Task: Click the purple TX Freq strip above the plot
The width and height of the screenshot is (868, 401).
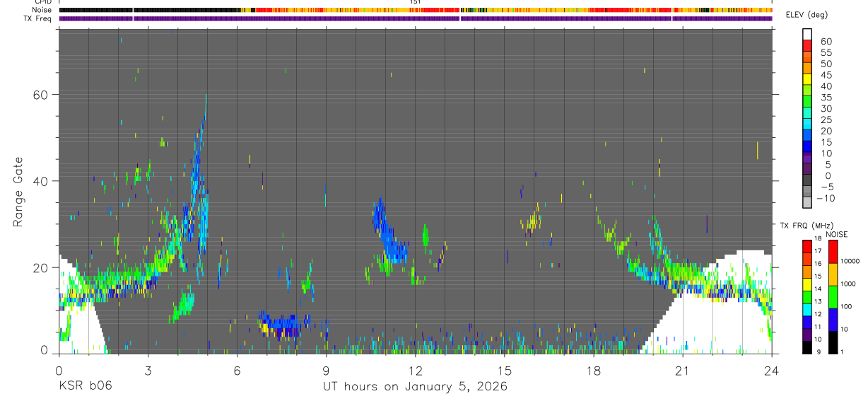Action: click(x=416, y=18)
